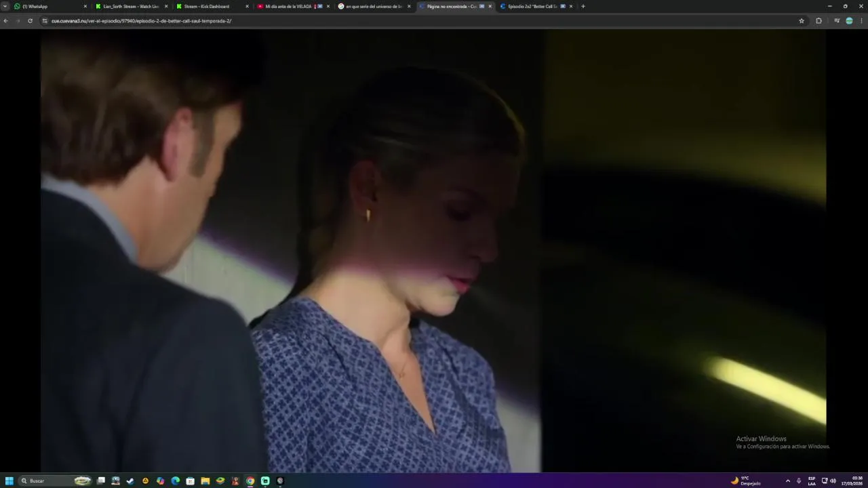Open the Microsoft Copilot taskbar icon
The width and height of the screenshot is (868, 488).
tap(160, 481)
